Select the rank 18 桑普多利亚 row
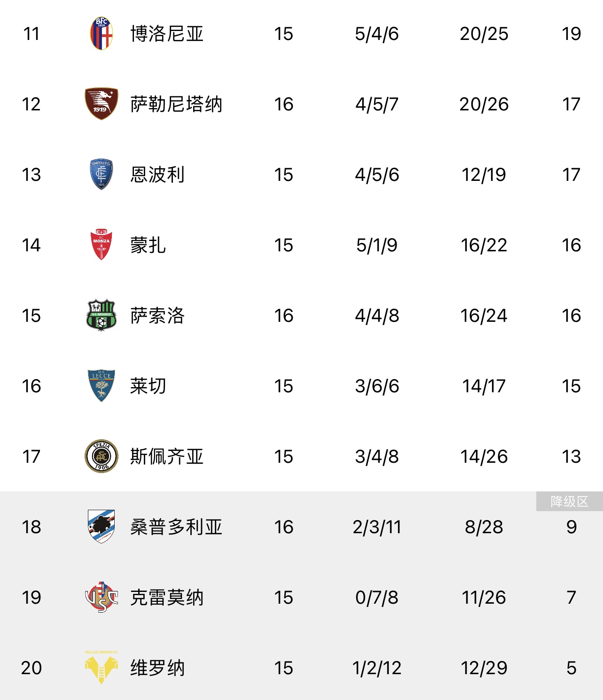 301,527
